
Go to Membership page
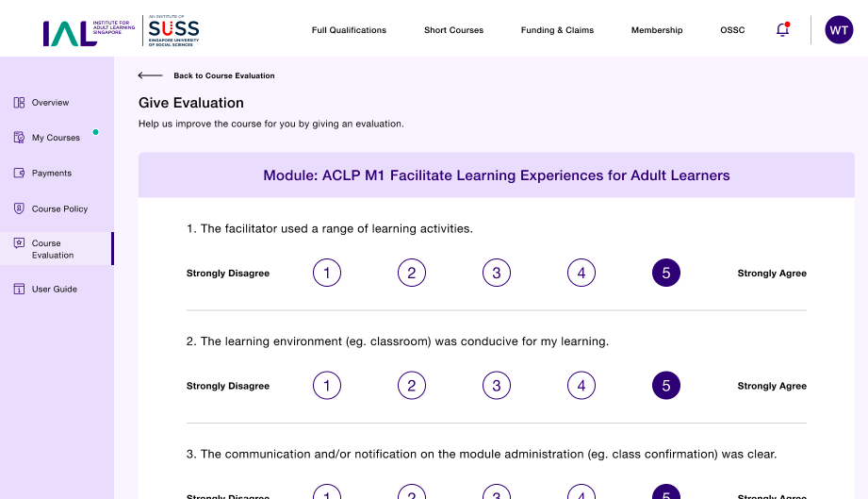point(657,30)
